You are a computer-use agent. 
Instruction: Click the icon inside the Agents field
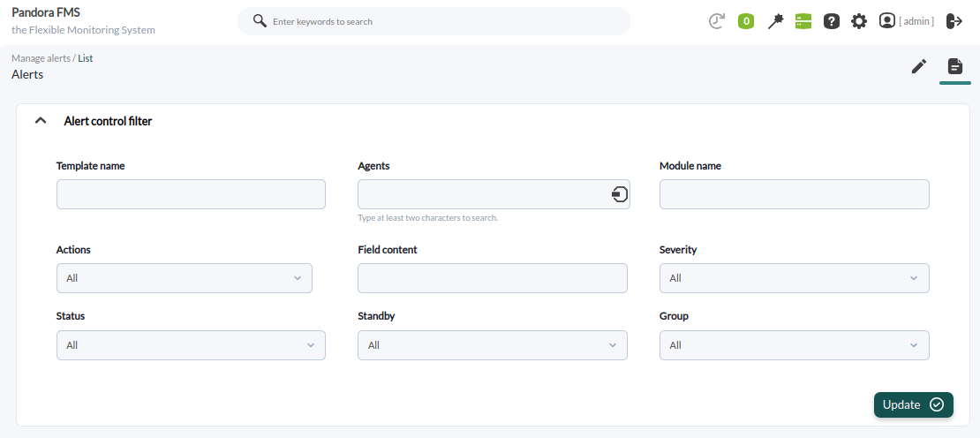620,194
